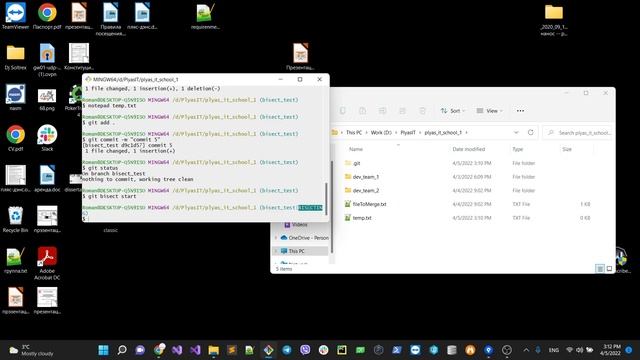
Task: Open the View dropdown in Explorer
Action: pyautogui.click(x=489, y=111)
